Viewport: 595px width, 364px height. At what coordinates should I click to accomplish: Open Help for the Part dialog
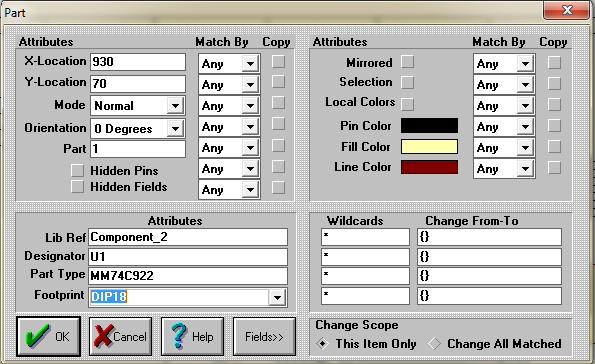pyautogui.click(x=192, y=337)
